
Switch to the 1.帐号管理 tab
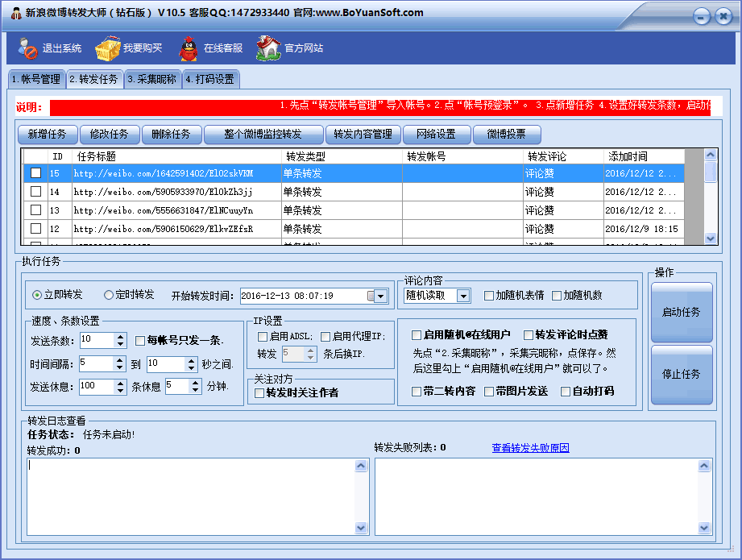36,79
